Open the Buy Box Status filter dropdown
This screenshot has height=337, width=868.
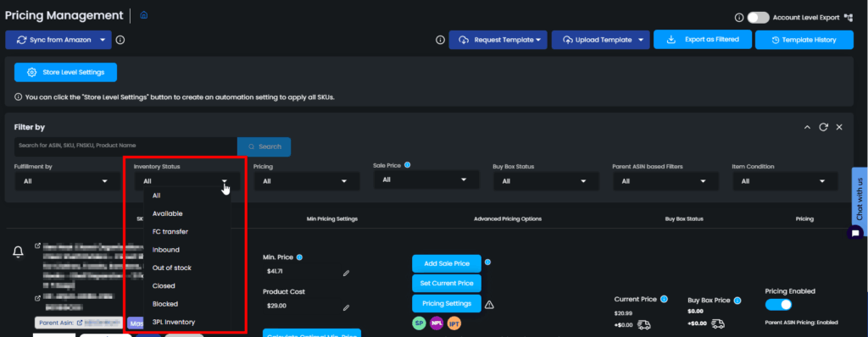click(x=546, y=181)
